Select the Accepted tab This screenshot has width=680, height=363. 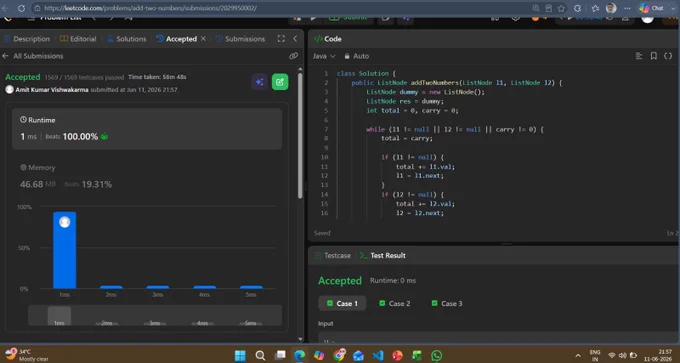coord(176,39)
